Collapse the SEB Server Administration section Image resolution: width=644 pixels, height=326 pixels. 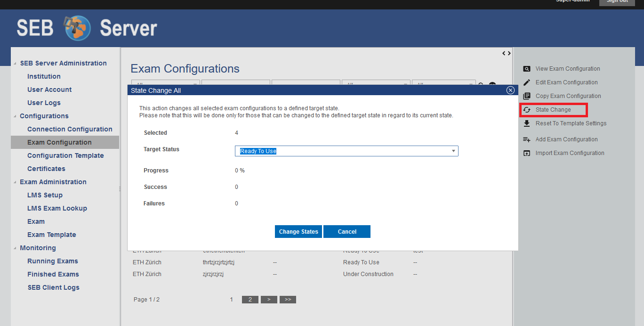15,64
